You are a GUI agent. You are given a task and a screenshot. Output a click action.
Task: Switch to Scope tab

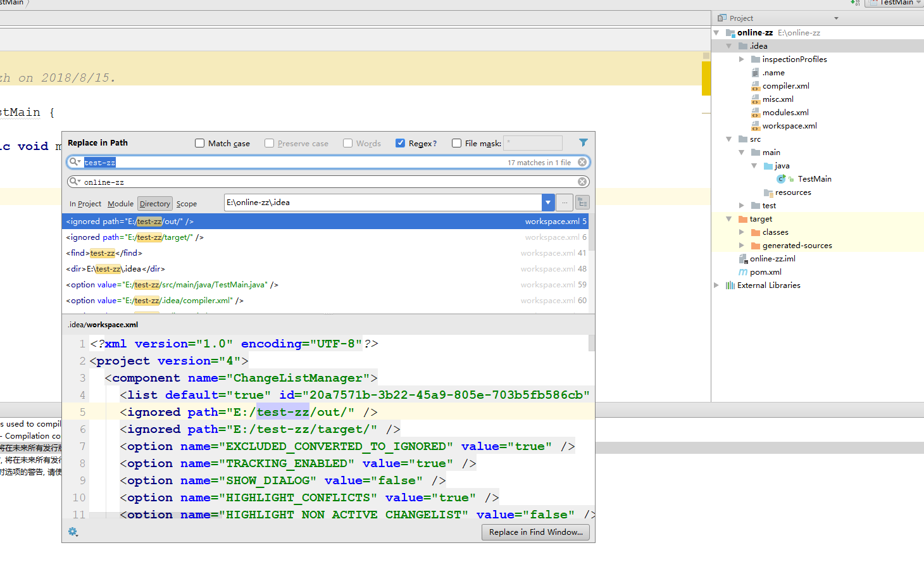click(x=187, y=204)
